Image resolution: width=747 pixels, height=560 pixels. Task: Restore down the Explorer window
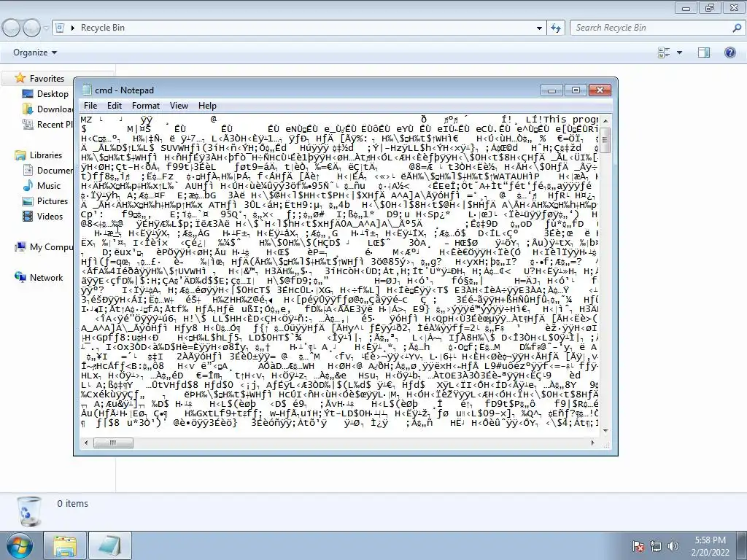(x=710, y=7)
